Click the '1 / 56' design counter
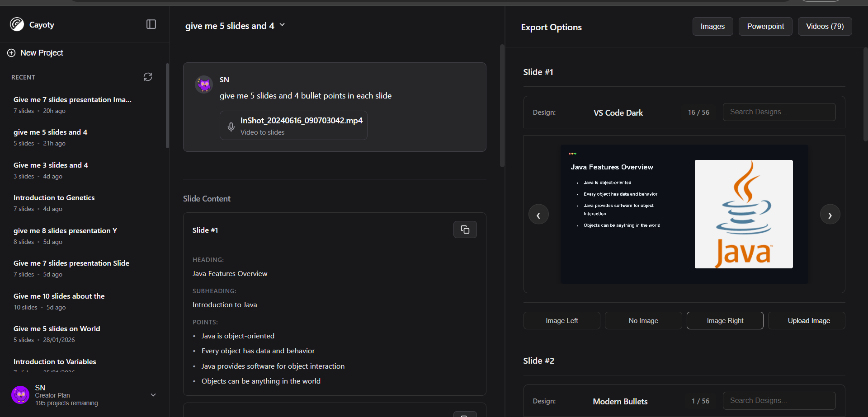Screen dimensions: 868x417 (x=700, y=401)
